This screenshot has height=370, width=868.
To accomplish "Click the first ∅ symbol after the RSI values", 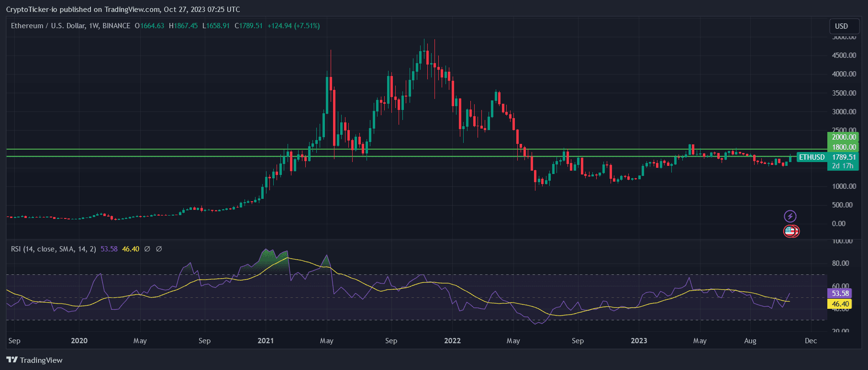I will pos(147,249).
